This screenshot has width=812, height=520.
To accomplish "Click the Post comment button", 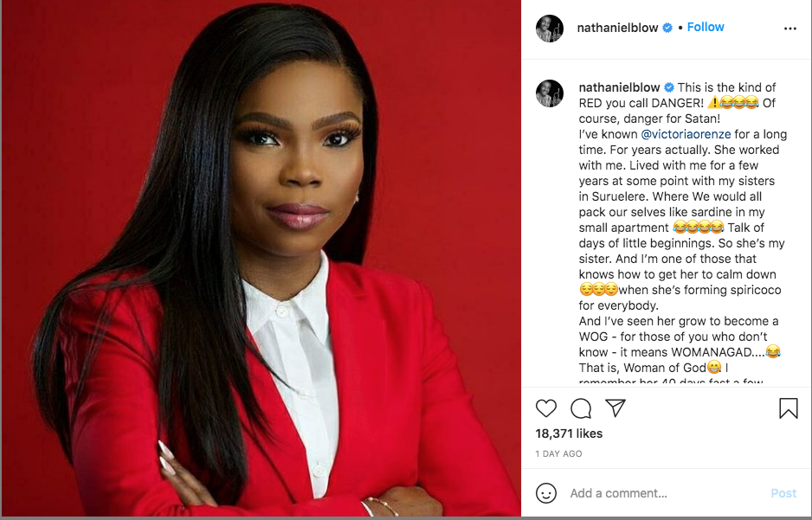I will 783,493.
